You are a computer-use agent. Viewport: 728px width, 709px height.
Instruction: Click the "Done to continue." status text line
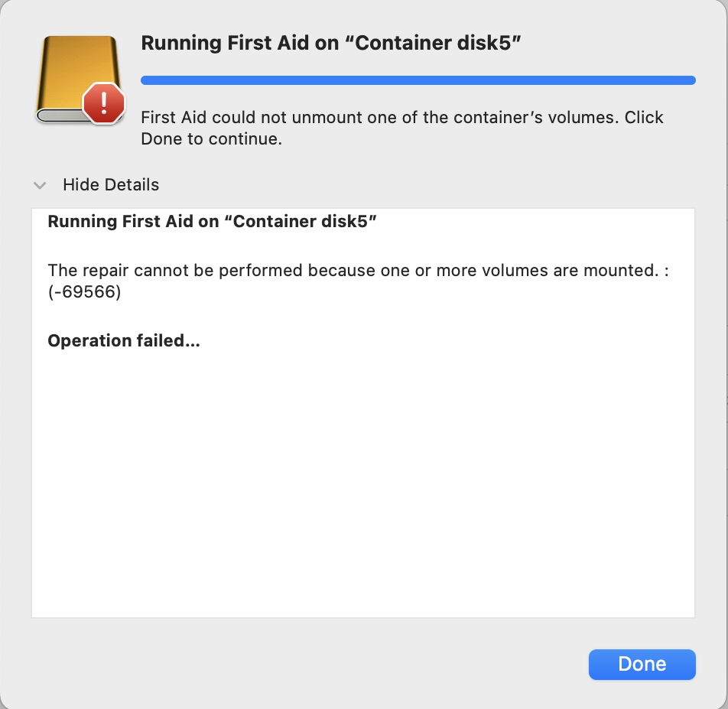pos(212,140)
